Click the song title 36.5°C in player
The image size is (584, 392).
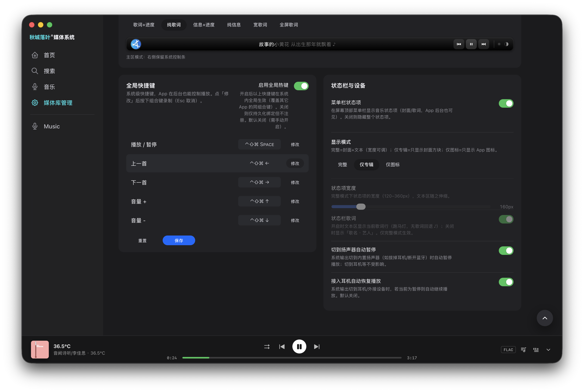[62, 346]
